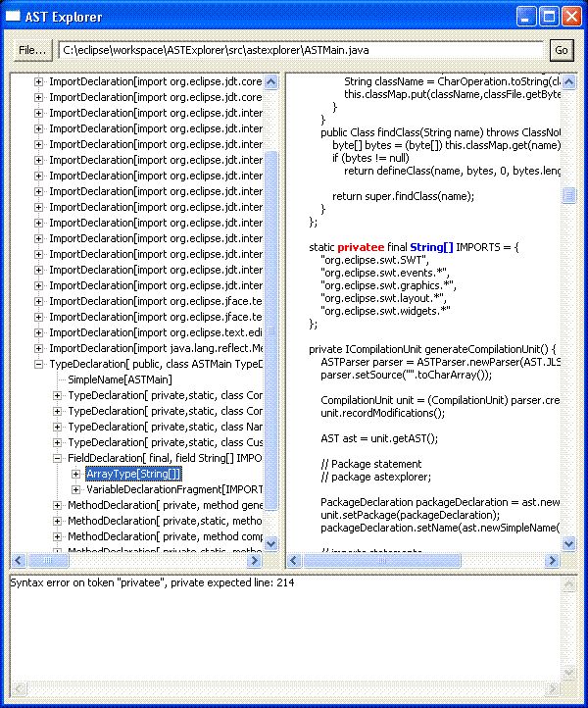
Task: Click the tree panel horizontal scrollbar thumb
Action: tap(48, 561)
